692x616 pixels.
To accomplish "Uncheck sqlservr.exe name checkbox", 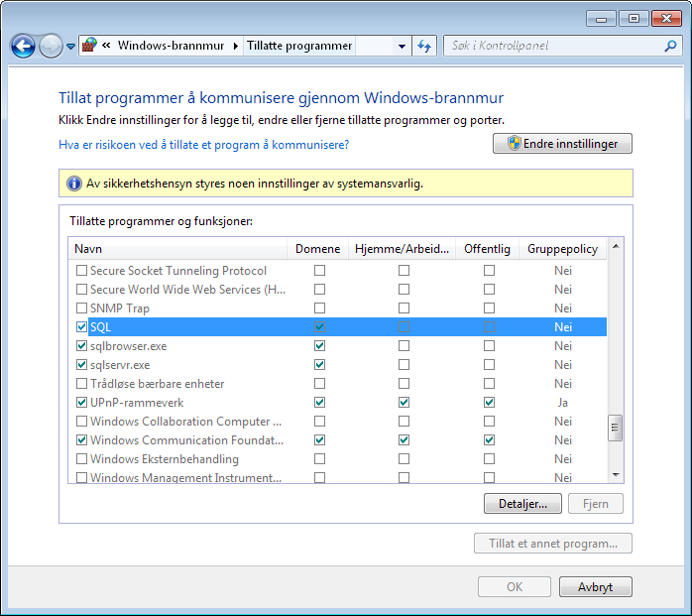I will click(x=81, y=365).
